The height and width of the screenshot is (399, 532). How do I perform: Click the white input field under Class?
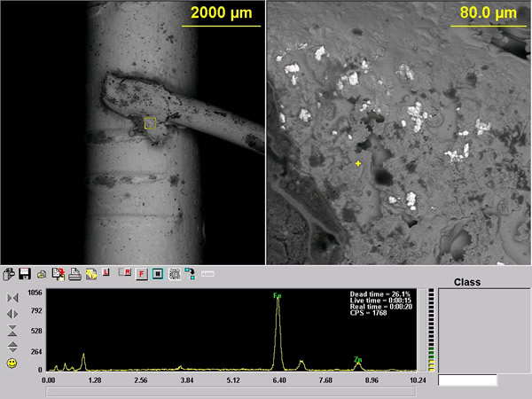(x=467, y=380)
